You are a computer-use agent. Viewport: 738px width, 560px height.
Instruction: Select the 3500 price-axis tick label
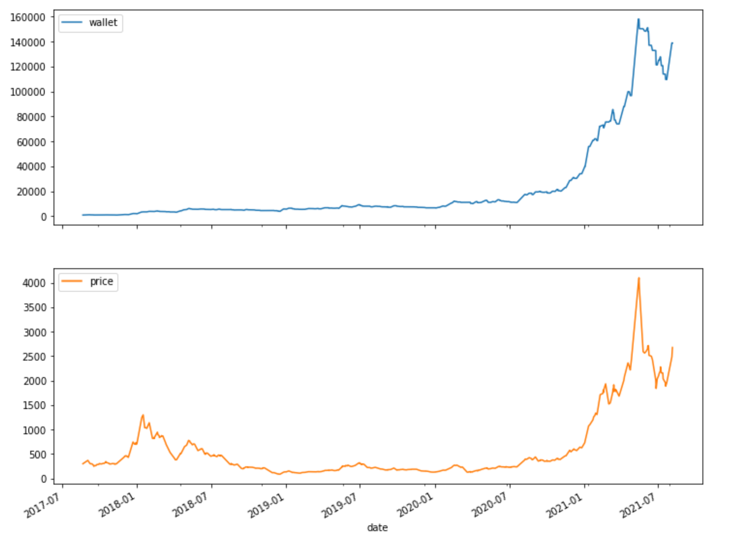34,308
